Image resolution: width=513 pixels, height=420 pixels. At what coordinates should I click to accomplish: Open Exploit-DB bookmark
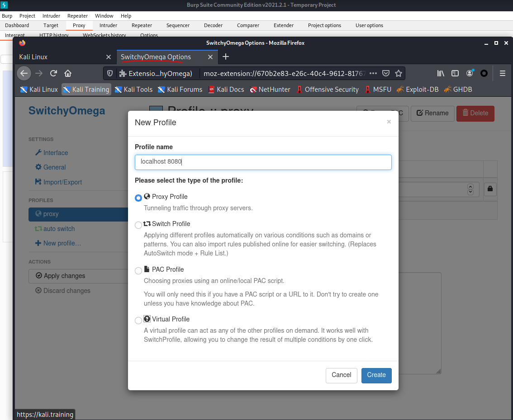418,89
